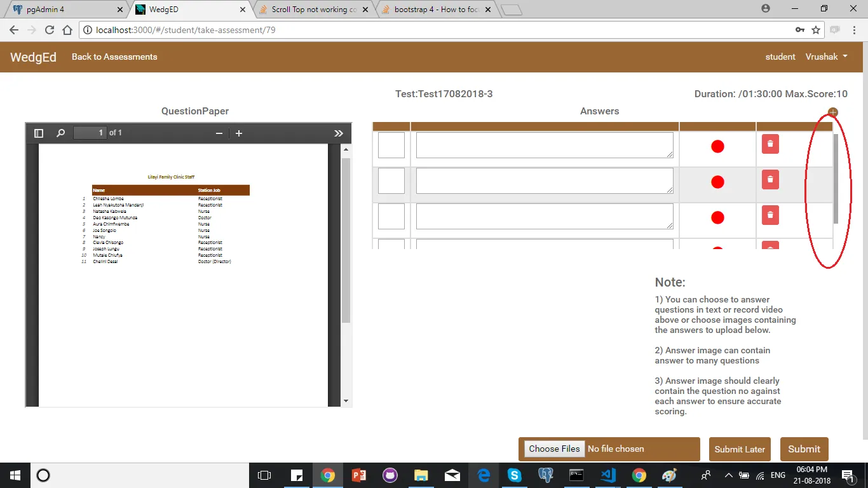Click the 'Lilayi Family Clinic Staff' PDF title
The image size is (868, 488).
171,177
